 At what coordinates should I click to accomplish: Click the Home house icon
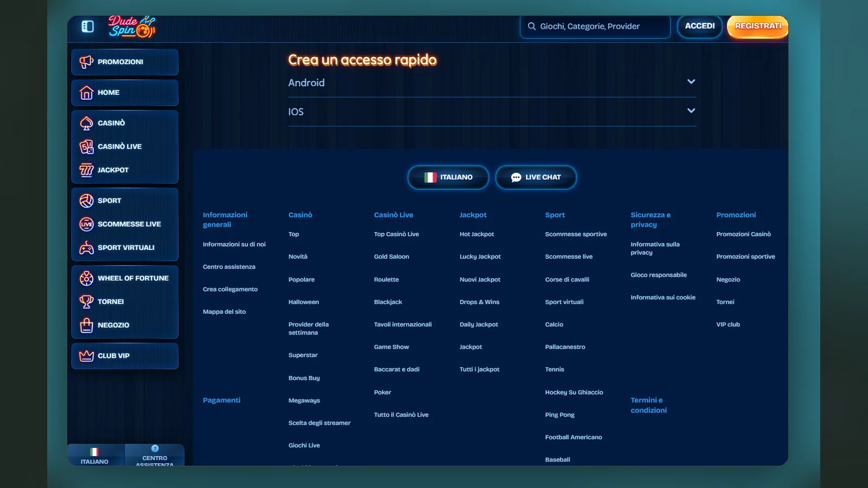click(86, 93)
